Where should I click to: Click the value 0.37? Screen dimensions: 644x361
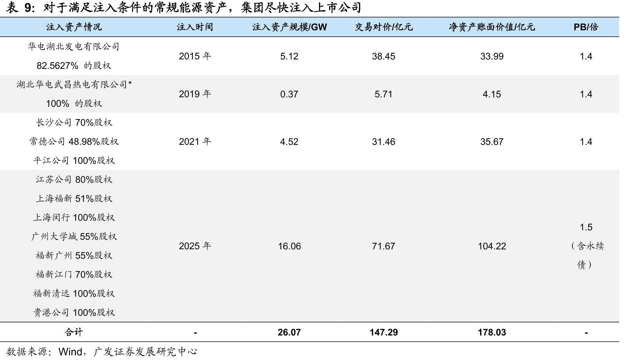pos(289,94)
